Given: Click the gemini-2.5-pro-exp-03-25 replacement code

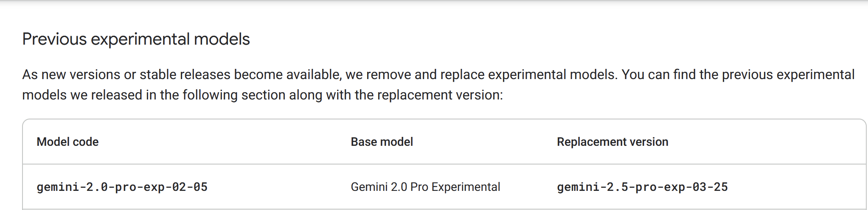Looking at the screenshot, I should (x=642, y=187).
